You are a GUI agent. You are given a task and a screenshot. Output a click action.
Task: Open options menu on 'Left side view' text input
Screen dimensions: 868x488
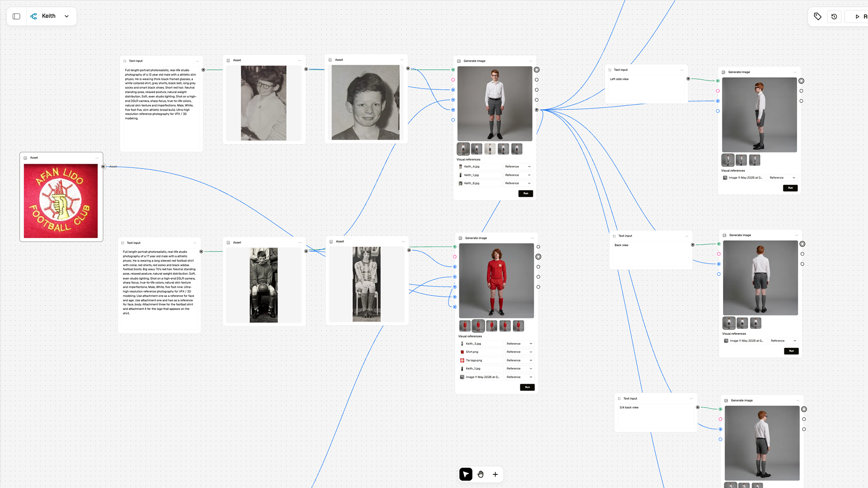(x=682, y=70)
